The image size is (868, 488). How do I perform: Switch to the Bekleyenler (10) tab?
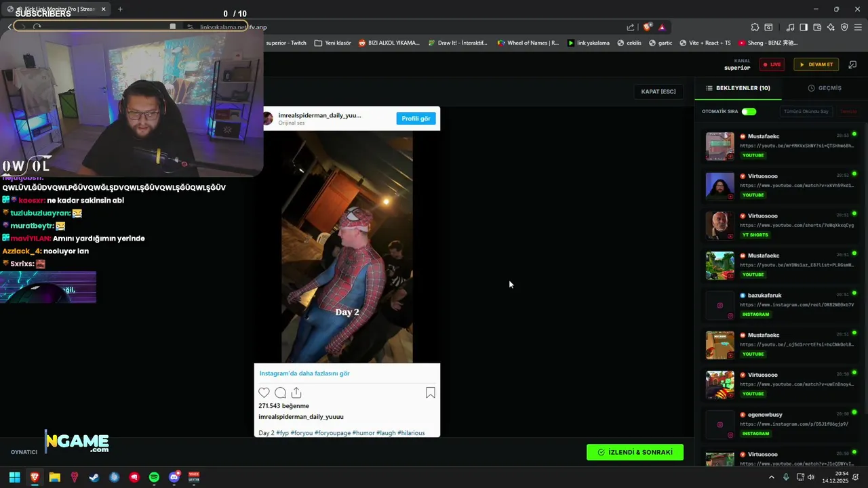tap(738, 88)
